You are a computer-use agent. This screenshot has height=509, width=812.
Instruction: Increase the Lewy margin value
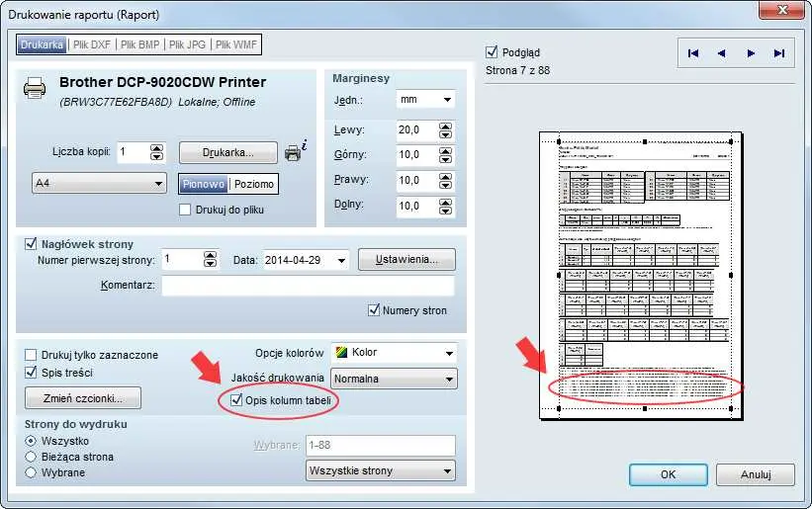[447, 125]
